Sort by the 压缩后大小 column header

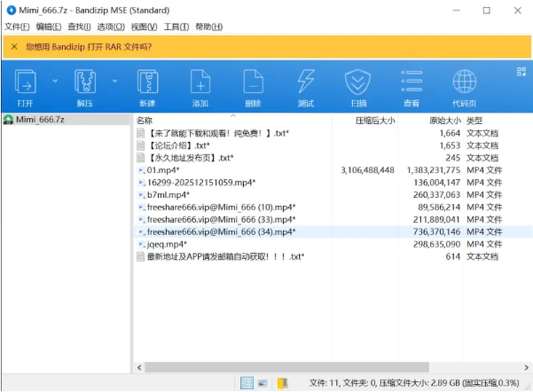[x=375, y=120]
